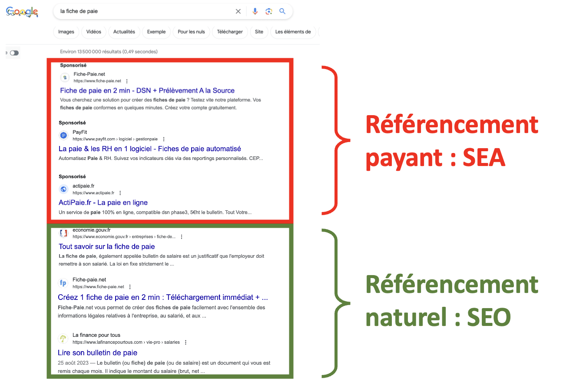Click the actipaie.fr globe favicon

63,189
